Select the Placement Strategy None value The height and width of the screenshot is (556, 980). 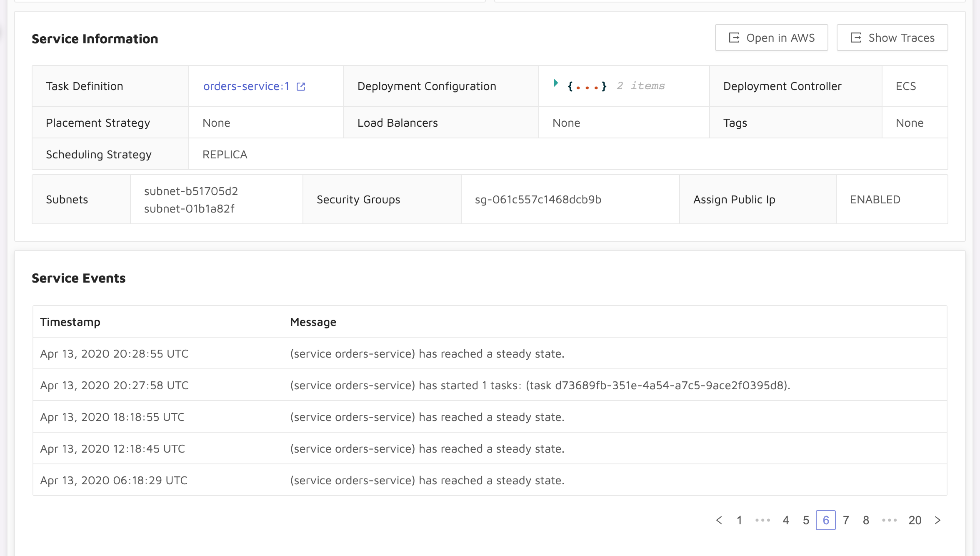[x=216, y=123]
